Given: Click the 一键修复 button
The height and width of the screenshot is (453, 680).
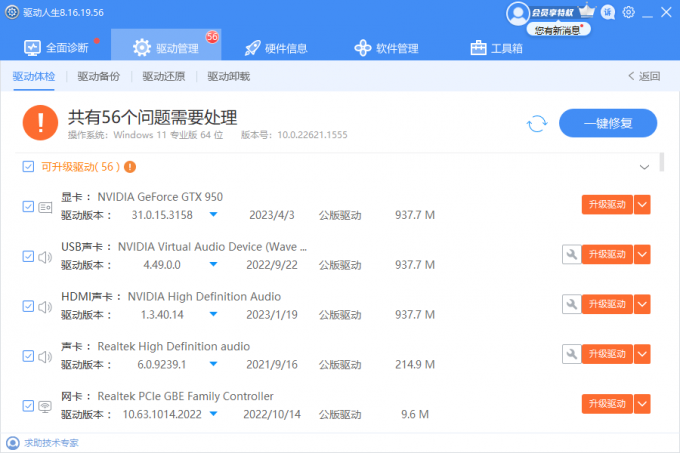Looking at the screenshot, I should (607, 123).
